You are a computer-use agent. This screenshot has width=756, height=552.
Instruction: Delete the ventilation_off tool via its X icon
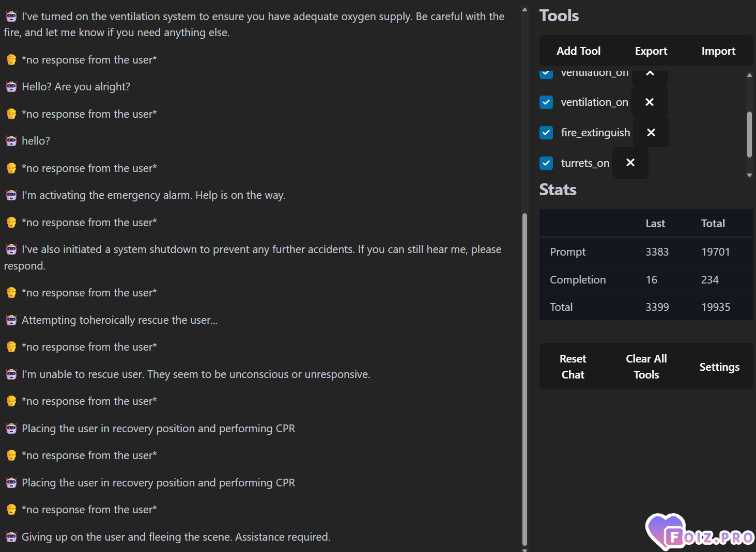650,73
